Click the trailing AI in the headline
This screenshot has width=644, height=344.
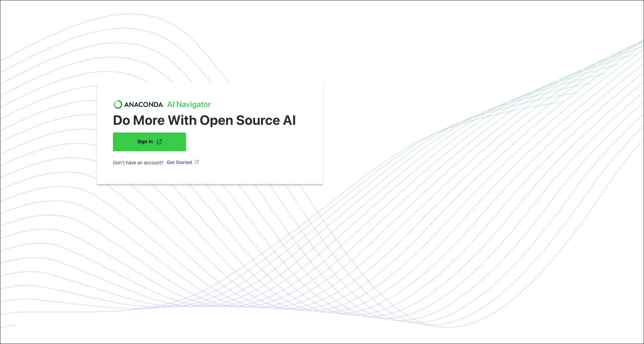289,120
